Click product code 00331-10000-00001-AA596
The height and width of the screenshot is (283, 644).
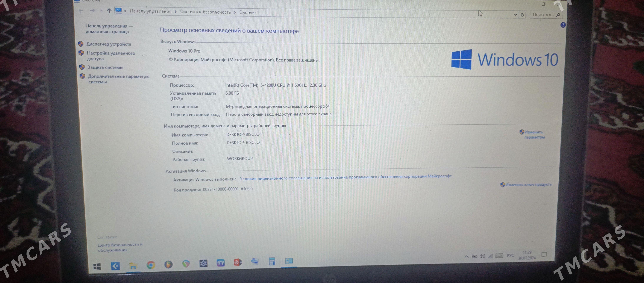[x=228, y=189]
